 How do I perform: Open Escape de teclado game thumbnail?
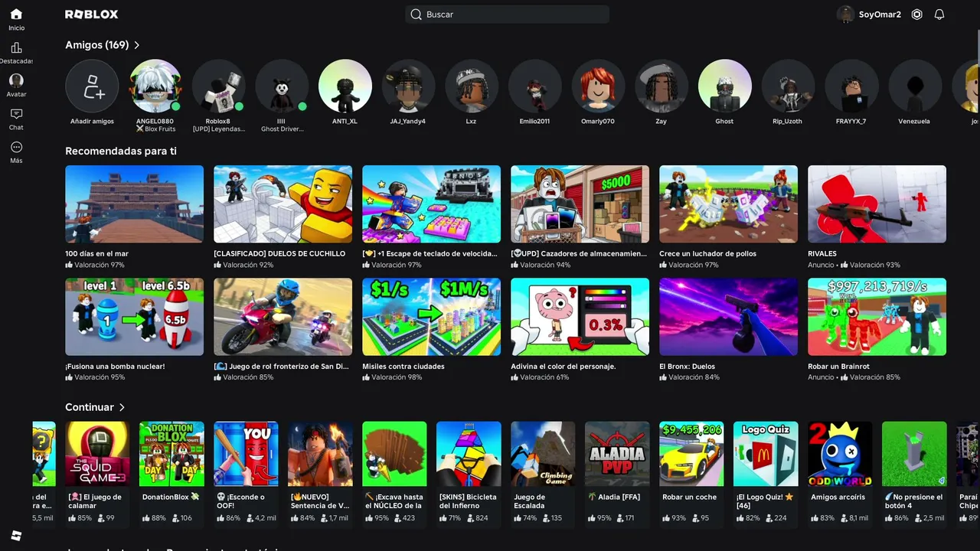(x=431, y=204)
